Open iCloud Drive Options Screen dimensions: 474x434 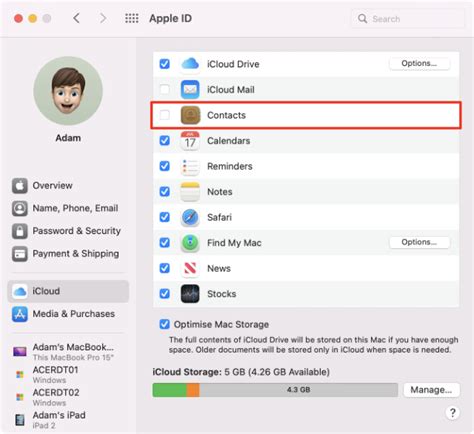[x=419, y=63]
